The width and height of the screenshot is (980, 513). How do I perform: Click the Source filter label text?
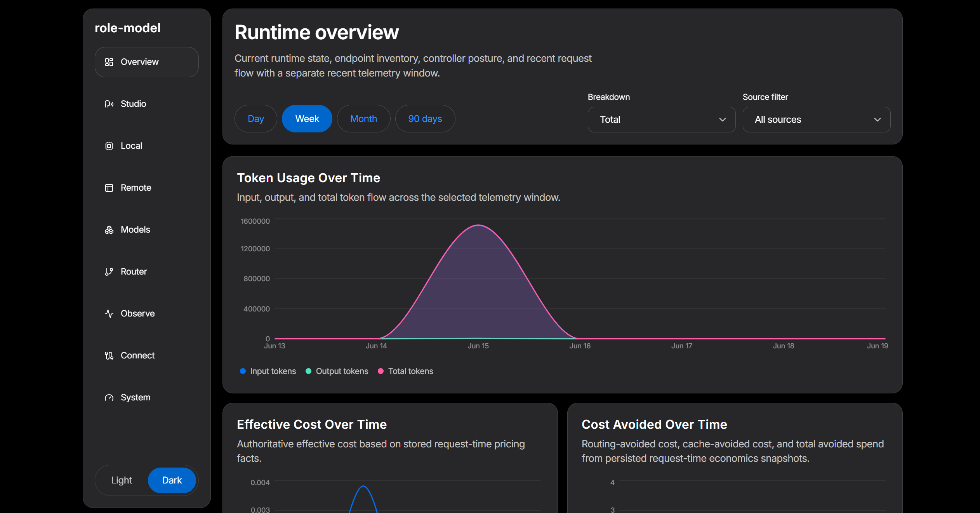pyautogui.click(x=765, y=97)
